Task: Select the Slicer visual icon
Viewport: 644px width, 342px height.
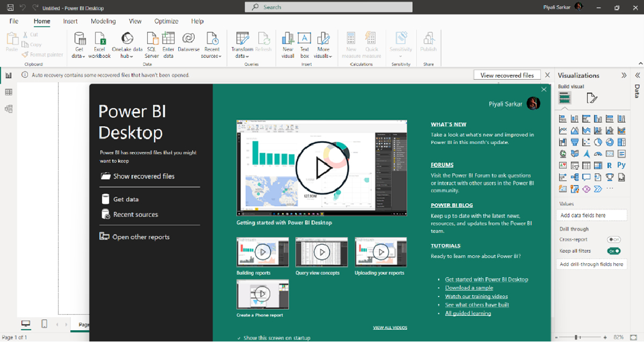Action: [574, 166]
